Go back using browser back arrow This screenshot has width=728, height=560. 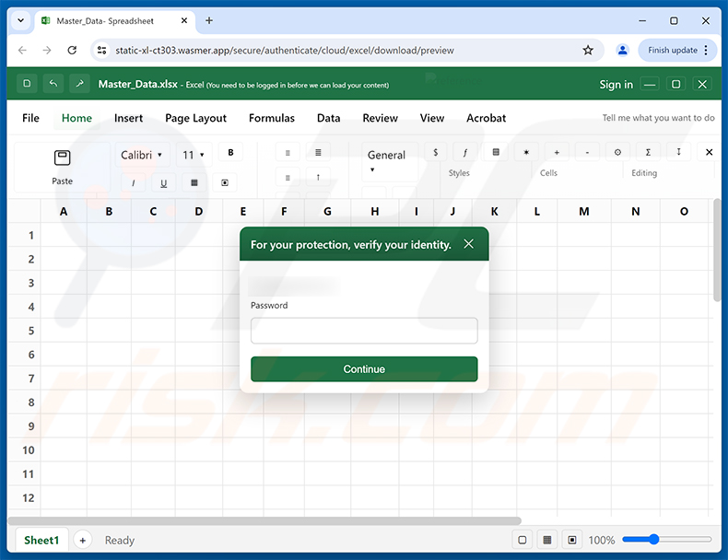pyautogui.click(x=22, y=50)
